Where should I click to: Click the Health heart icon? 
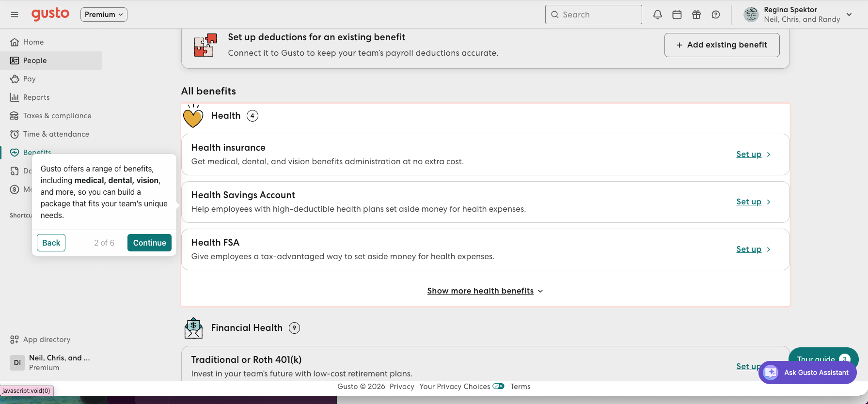click(193, 116)
